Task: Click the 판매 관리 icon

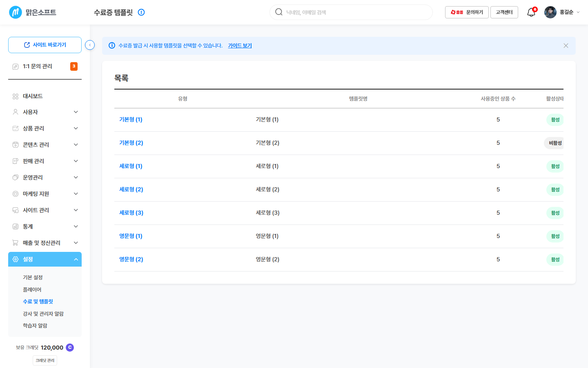Action: click(16, 161)
